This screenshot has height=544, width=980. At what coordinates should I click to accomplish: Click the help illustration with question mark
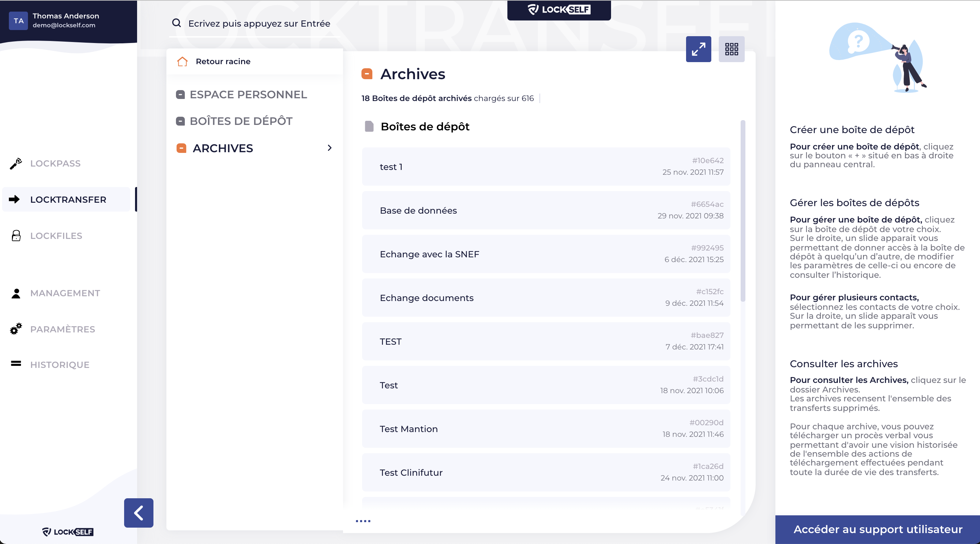click(x=878, y=57)
